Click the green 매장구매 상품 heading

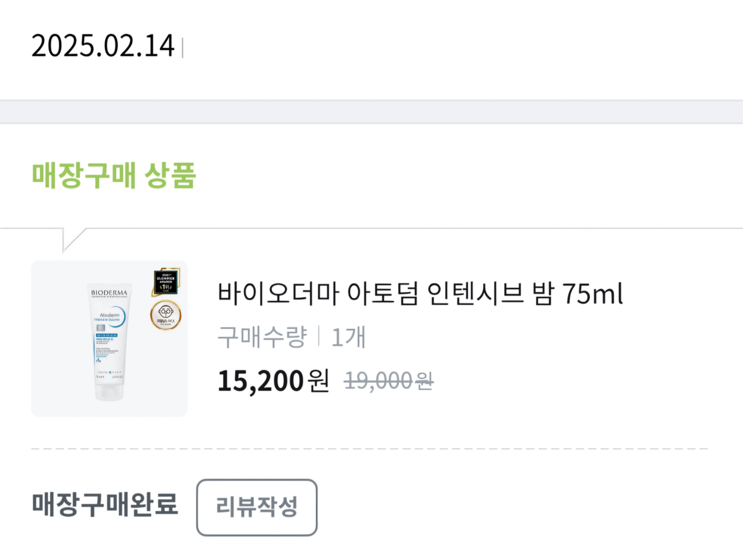114,176
